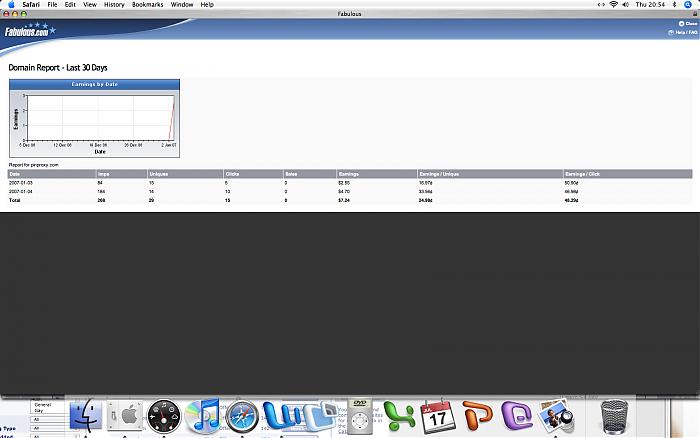Launch Microsoft Excel from the dock
Viewport: 700px width, 438px height.
(x=399, y=416)
